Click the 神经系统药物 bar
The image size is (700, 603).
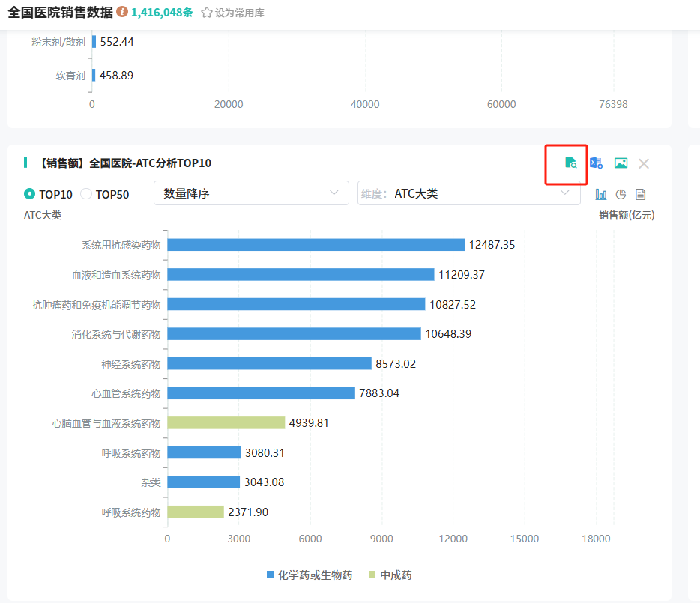269,363
